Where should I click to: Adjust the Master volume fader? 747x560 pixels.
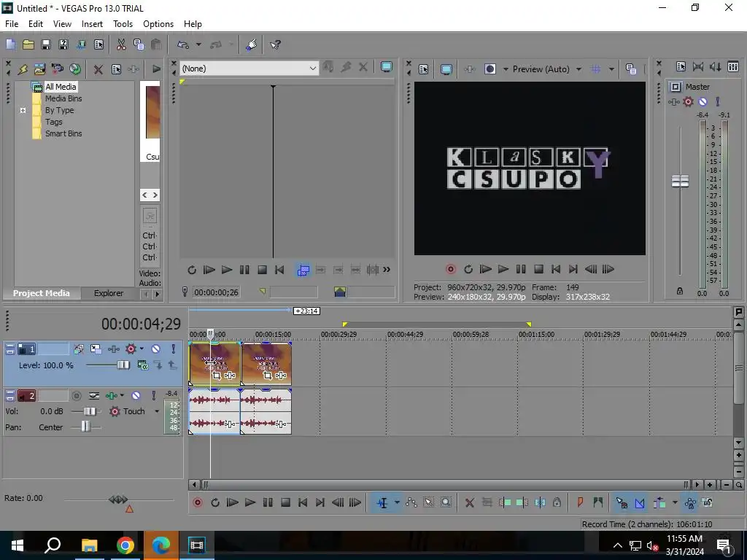tap(680, 182)
